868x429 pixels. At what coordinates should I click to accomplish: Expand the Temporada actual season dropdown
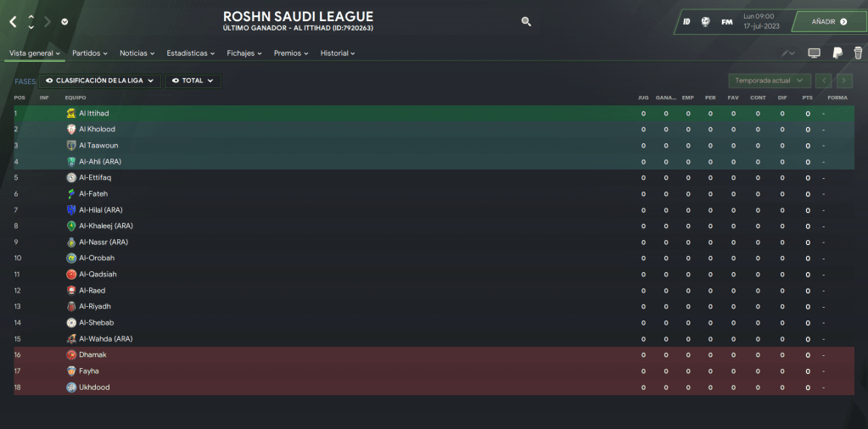(x=769, y=81)
